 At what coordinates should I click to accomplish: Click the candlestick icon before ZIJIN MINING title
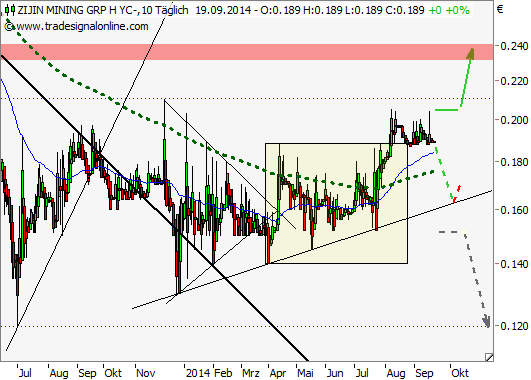(x=9, y=10)
